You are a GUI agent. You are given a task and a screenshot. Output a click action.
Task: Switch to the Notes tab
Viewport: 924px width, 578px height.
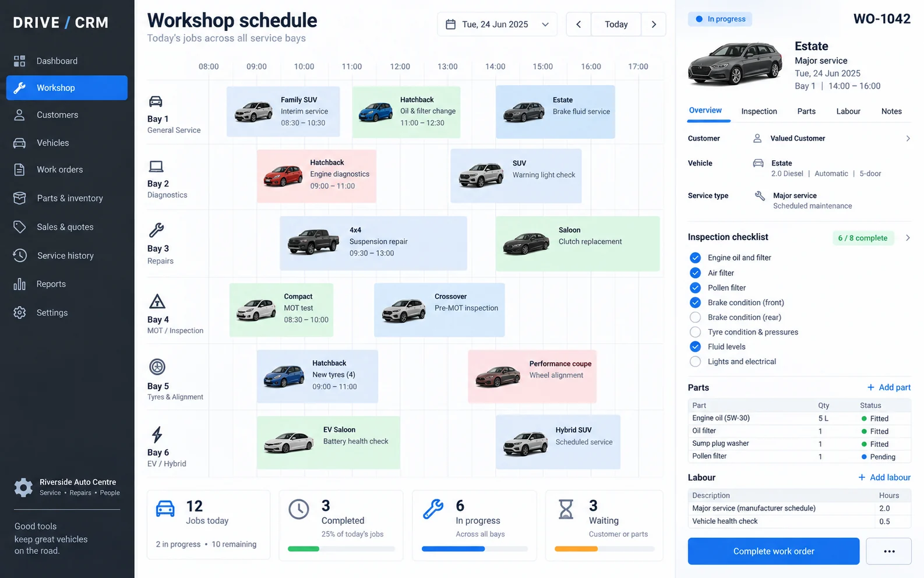point(891,111)
